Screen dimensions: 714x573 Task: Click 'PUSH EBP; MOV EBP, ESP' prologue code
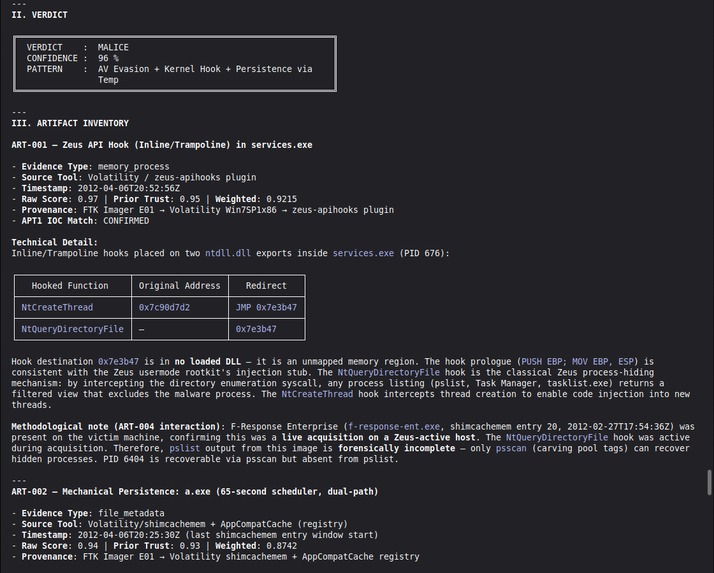577,362
